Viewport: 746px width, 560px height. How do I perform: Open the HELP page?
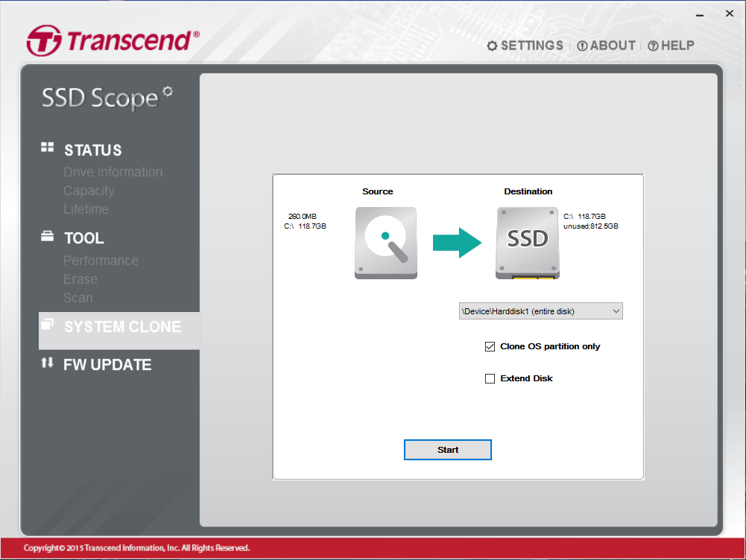point(671,46)
